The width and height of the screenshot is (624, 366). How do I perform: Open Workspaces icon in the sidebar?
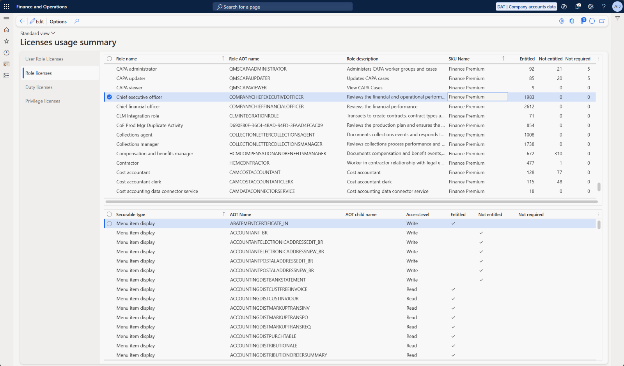coord(6,64)
